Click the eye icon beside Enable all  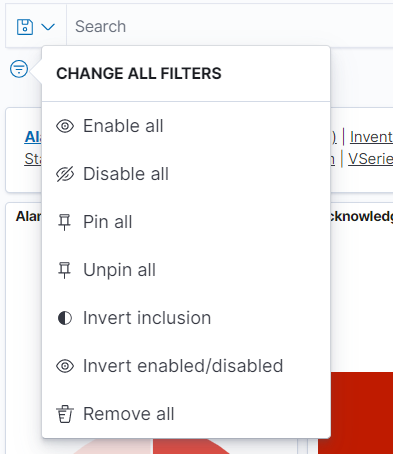coord(65,126)
